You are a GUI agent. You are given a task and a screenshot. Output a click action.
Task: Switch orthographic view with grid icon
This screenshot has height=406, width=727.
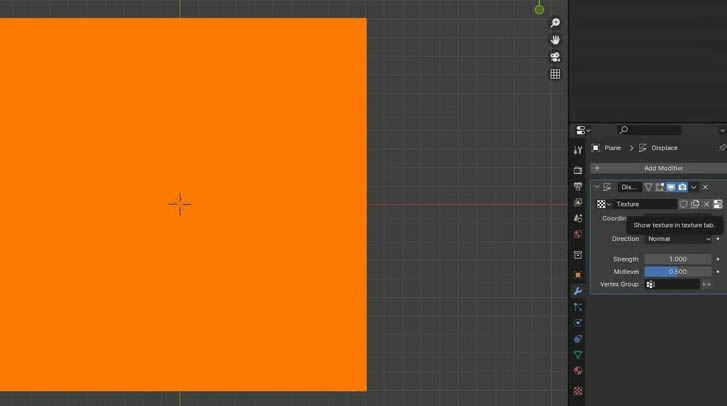pos(555,74)
